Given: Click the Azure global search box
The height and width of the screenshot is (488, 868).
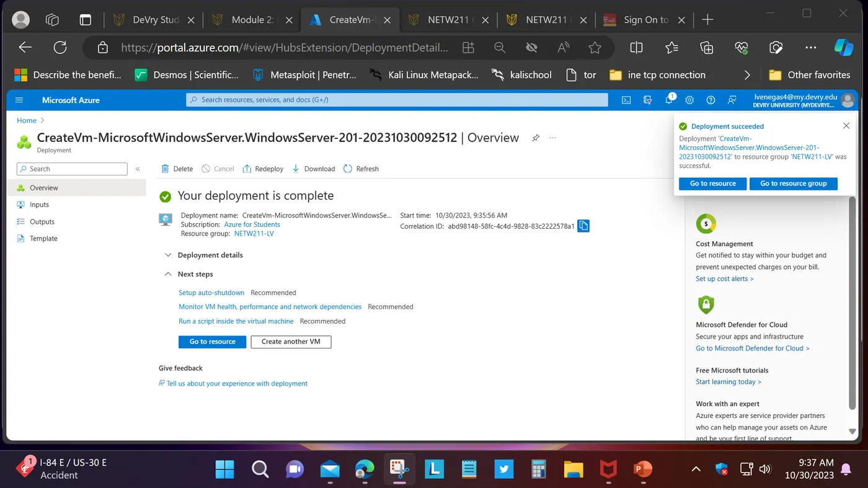Looking at the screenshot, I should [397, 100].
